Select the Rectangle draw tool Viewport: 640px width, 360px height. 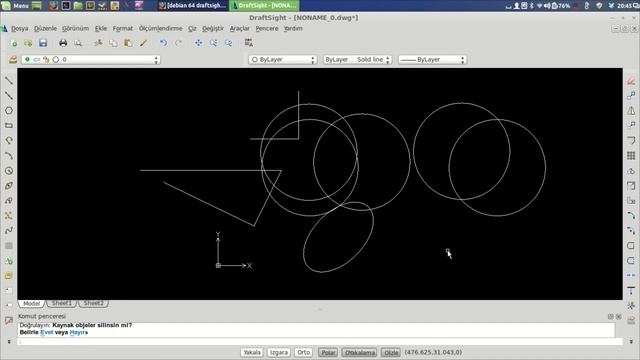pyautogui.click(x=9, y=126)
